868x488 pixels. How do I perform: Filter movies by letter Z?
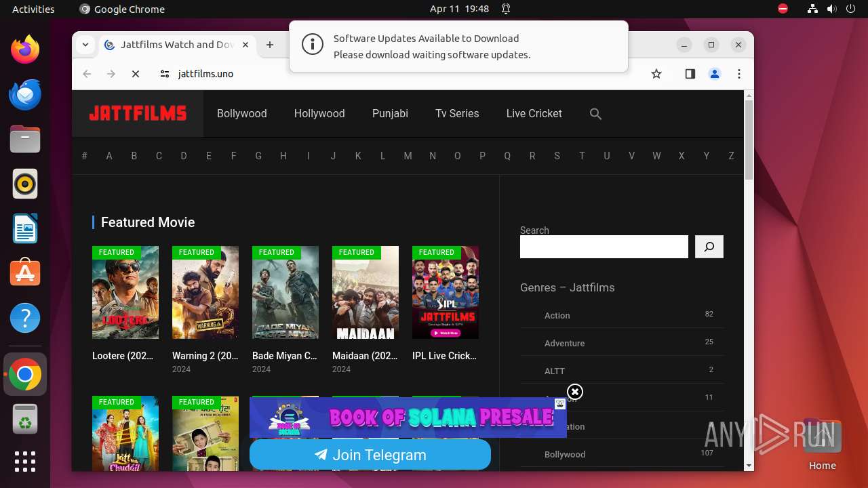[731, 156]
